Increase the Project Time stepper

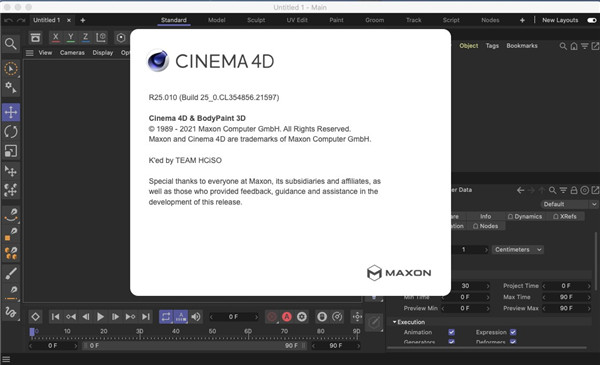coord(589,286)
